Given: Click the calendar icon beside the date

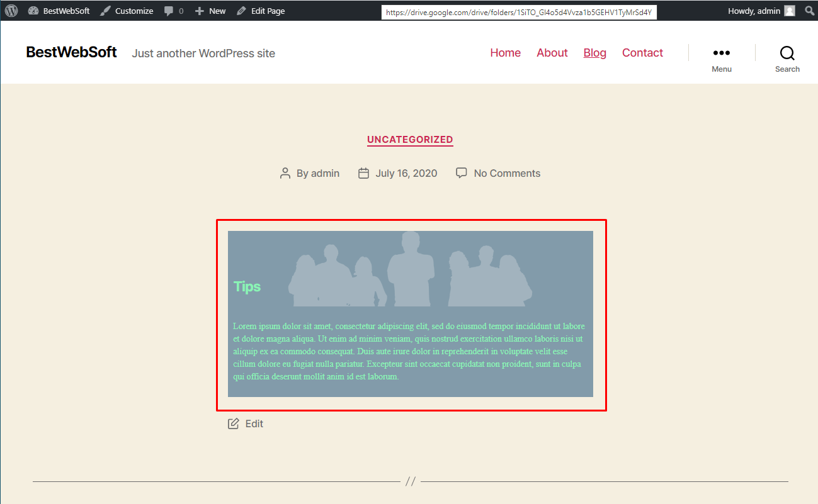Looking at the screenshot, I should pyautogui.click(x=363, y=173).
